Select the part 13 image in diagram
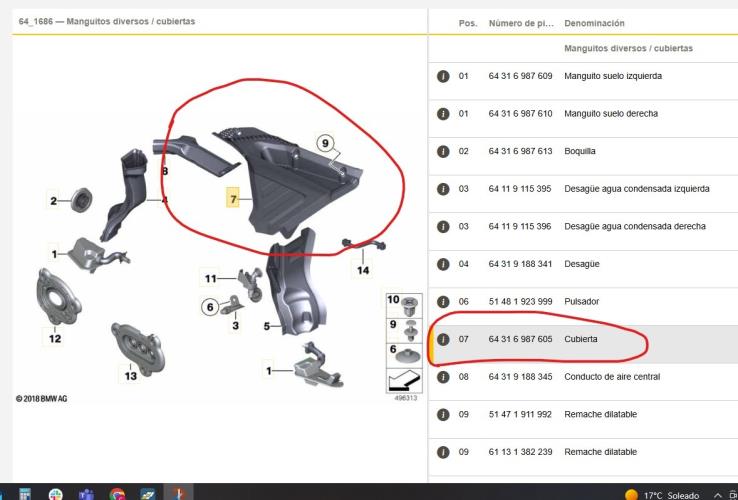 pos(138,348)
